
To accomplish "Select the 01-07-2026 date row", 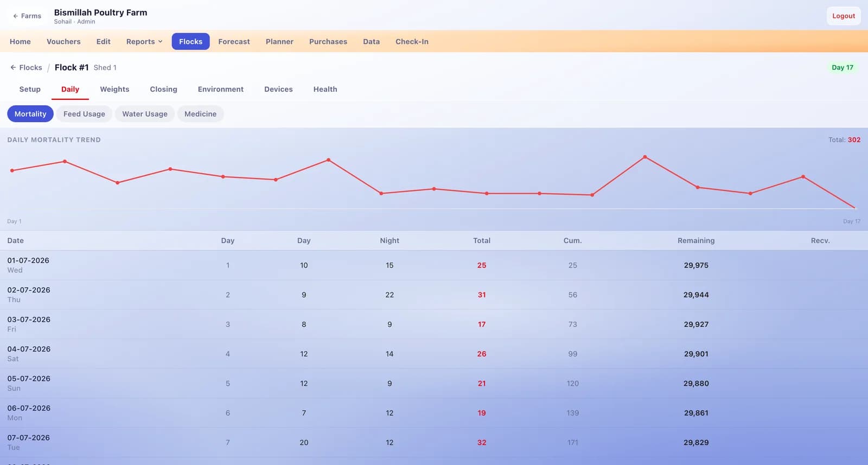I will [434, 265].
